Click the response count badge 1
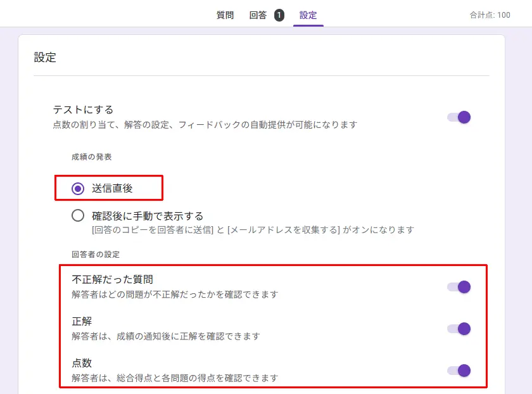 (x=279, y=15)
